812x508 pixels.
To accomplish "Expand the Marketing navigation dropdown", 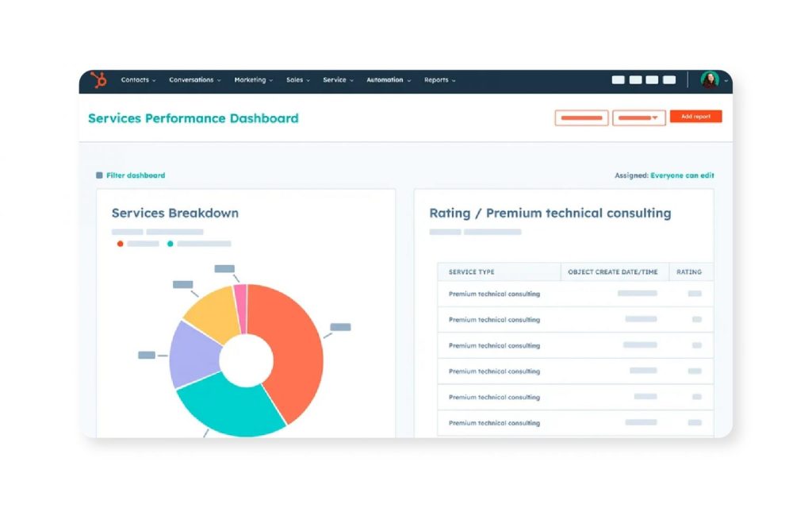I will point(253,80).
